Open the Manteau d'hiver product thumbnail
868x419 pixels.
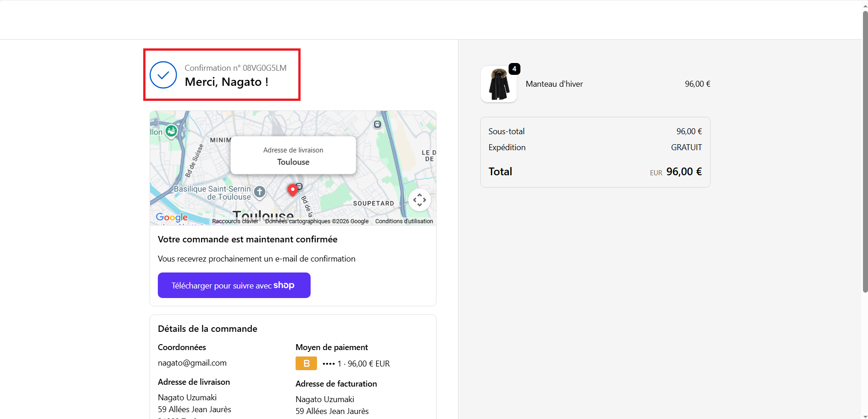coord(499,84)
